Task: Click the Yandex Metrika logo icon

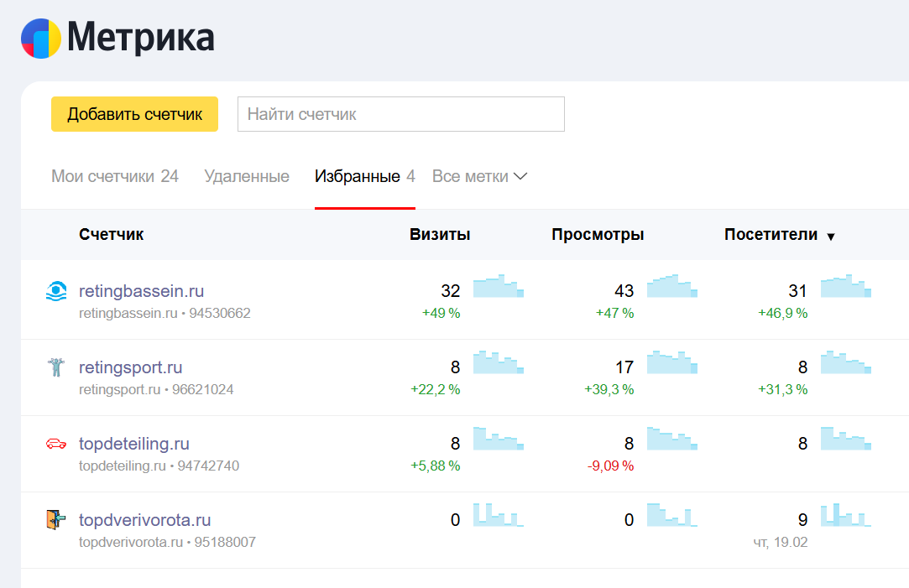Action: [x=41, y=39]
